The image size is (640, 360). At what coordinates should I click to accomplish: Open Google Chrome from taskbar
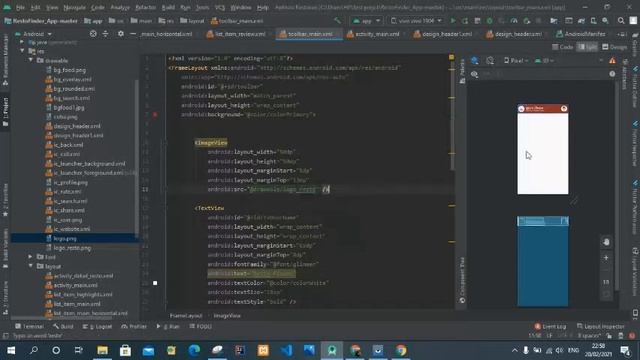tap(401, 350)
